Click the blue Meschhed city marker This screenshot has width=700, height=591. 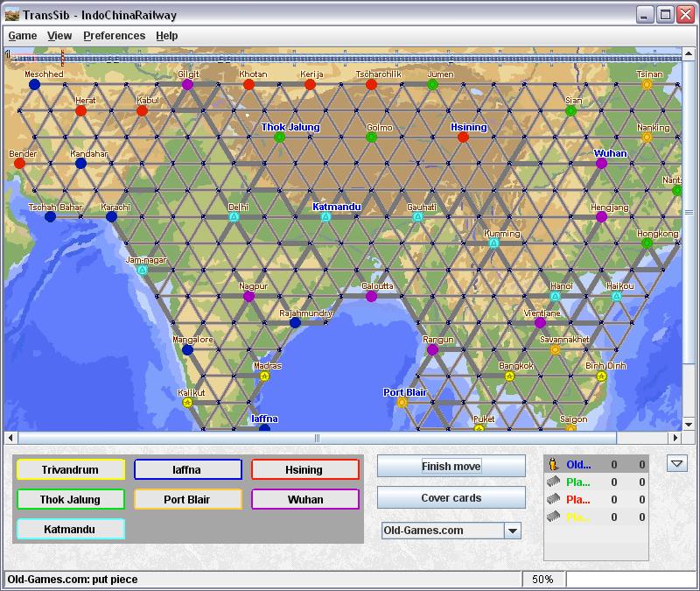34,84
